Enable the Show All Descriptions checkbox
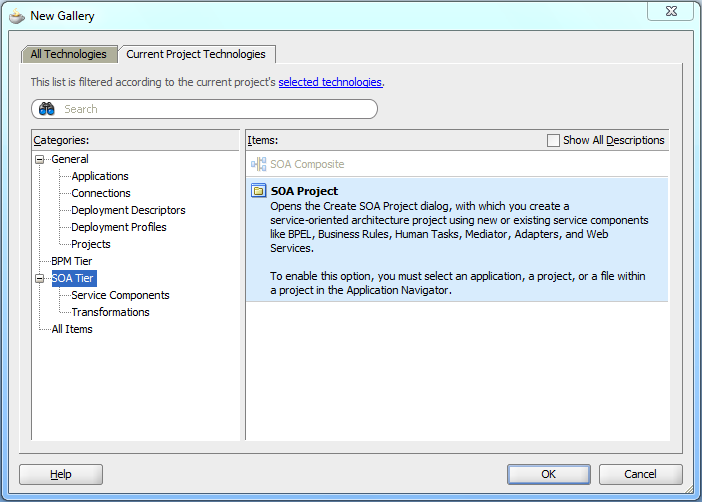The height and width of the screenshot is (502, 702). coord(553,141)
